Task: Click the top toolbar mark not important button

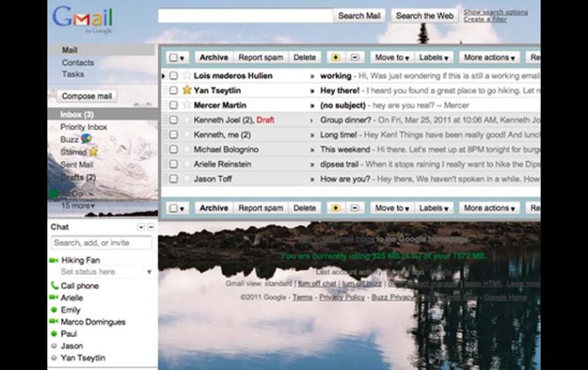Action: click(x=355, y=57)
